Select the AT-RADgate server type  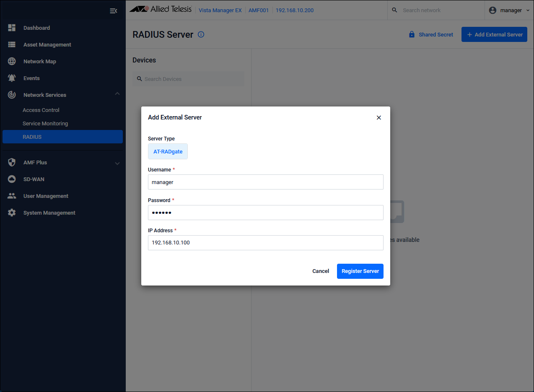coord(168,151)
